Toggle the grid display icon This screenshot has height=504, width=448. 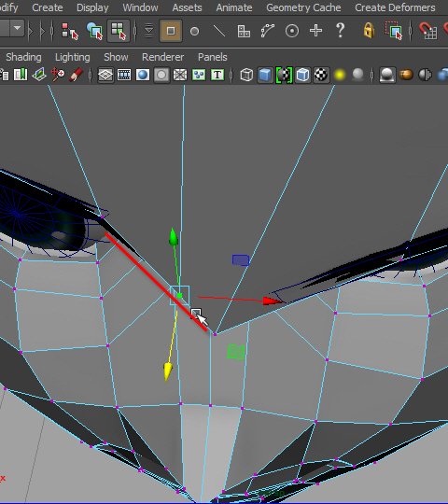pyautogui.click(x=105, y=75)
